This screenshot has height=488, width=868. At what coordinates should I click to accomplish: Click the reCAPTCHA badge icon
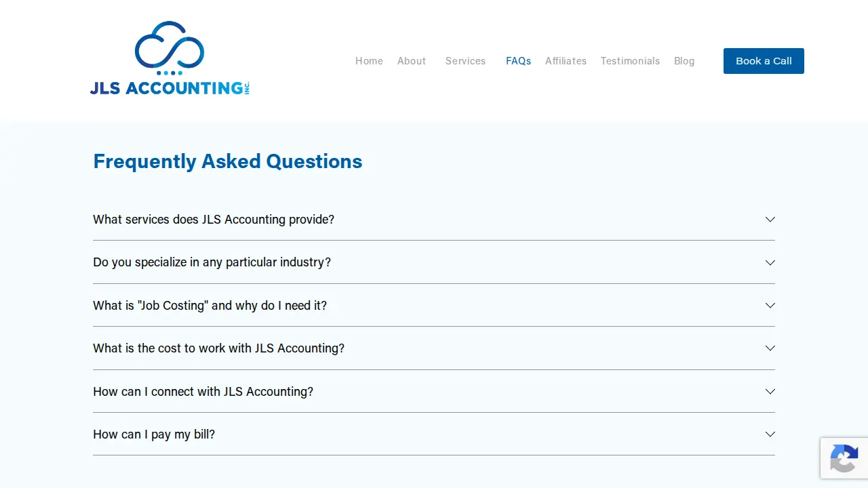(x=844, y=459)
